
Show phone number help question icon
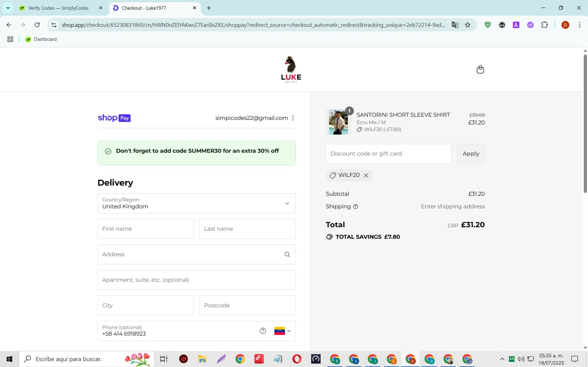coord(263,331)
